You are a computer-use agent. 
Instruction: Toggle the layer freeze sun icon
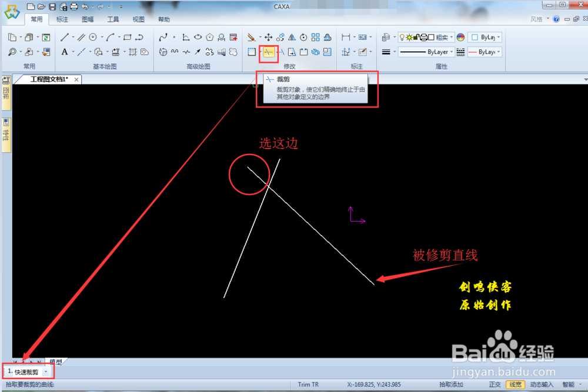409,37
